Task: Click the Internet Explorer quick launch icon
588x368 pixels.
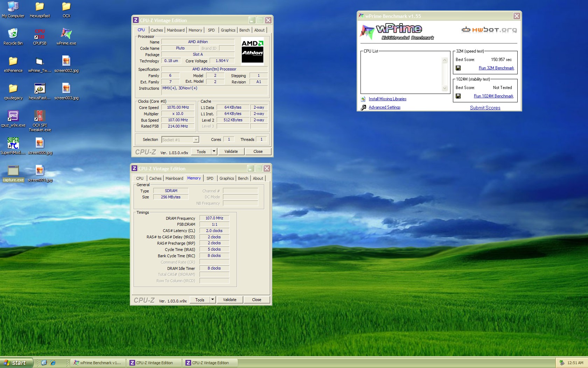Action: [53, 363]
